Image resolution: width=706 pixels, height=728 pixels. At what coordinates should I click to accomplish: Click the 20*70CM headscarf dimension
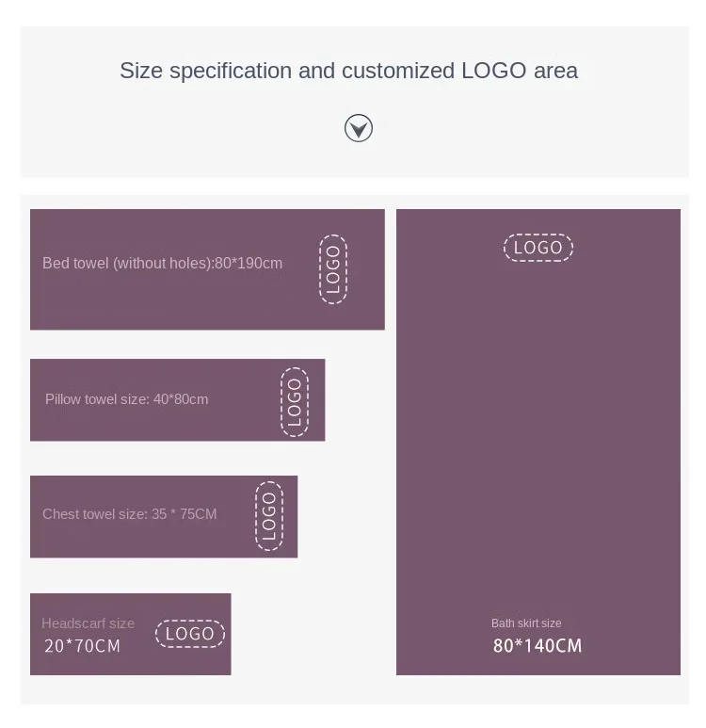coord(82,646)
